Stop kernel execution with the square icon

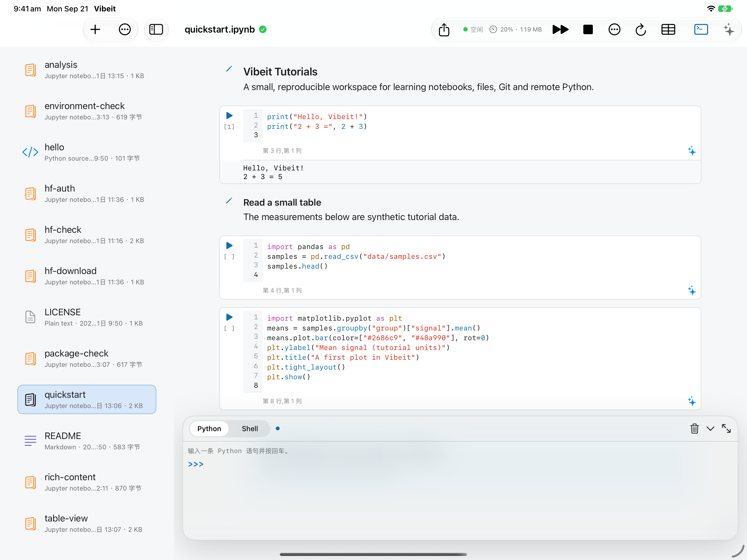tap(588, 29)
